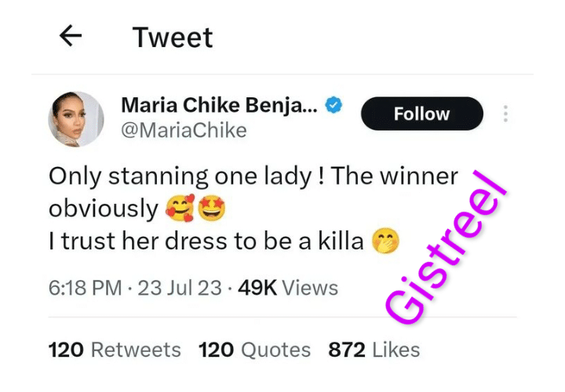The width and height of the screenshot is (565, 392).
Task: Show the 120 Quotes list
Action: click(x=254, y=350)
